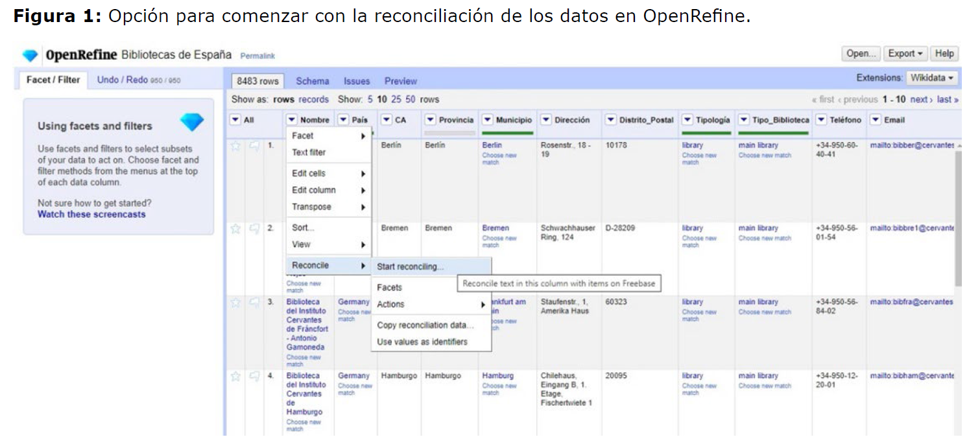Open the Dirección column dropdown arrow
Screen dimensions: 980x437
(x=546, y=120)
